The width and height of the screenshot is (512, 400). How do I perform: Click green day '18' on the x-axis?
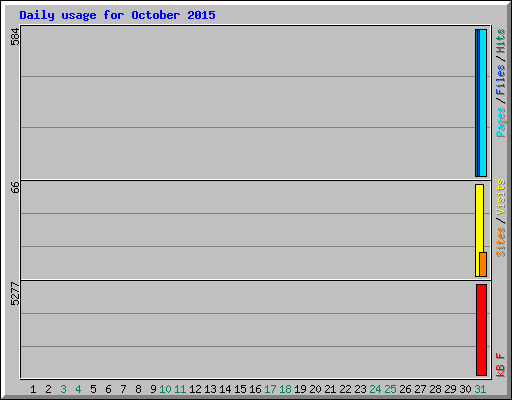285,389
